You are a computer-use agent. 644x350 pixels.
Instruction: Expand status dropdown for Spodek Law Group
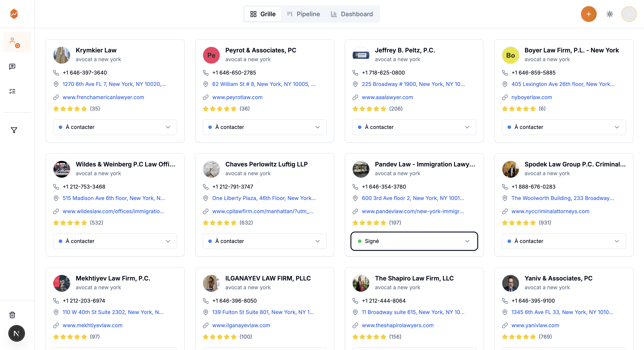[564, 241]
